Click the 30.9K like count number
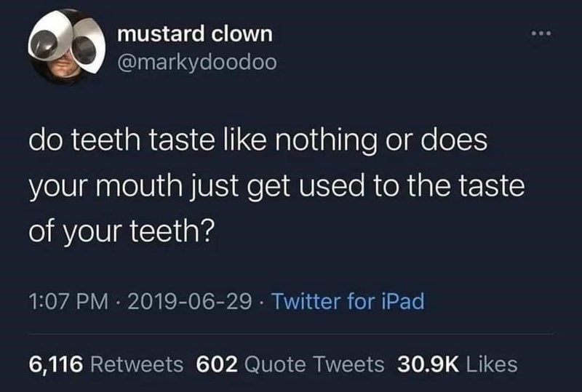 coord(428,364)
